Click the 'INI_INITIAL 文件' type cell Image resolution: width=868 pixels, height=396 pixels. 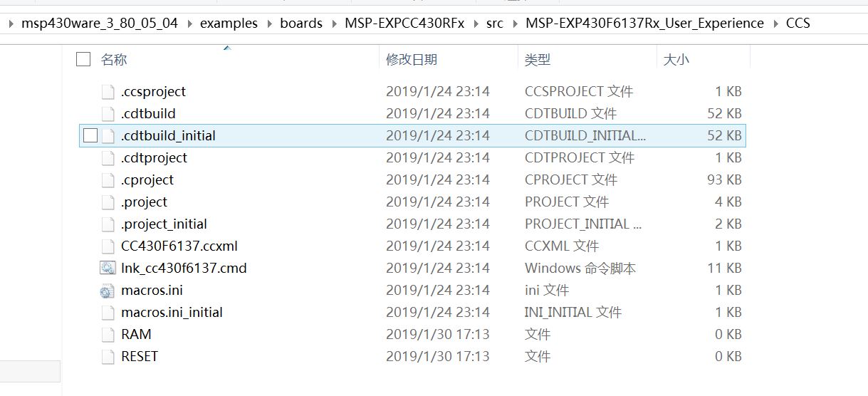(x=573, y=313)
